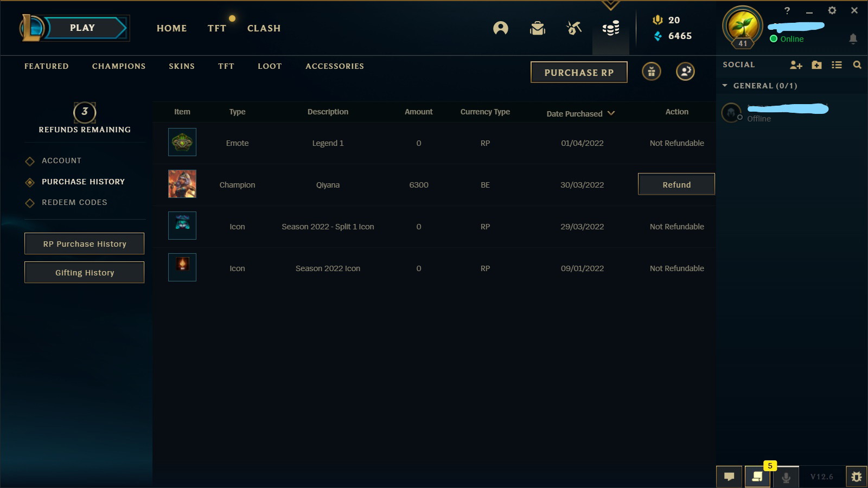Click the missions icon with badge 5
The image size is (868, 488).
pos(757,477)
